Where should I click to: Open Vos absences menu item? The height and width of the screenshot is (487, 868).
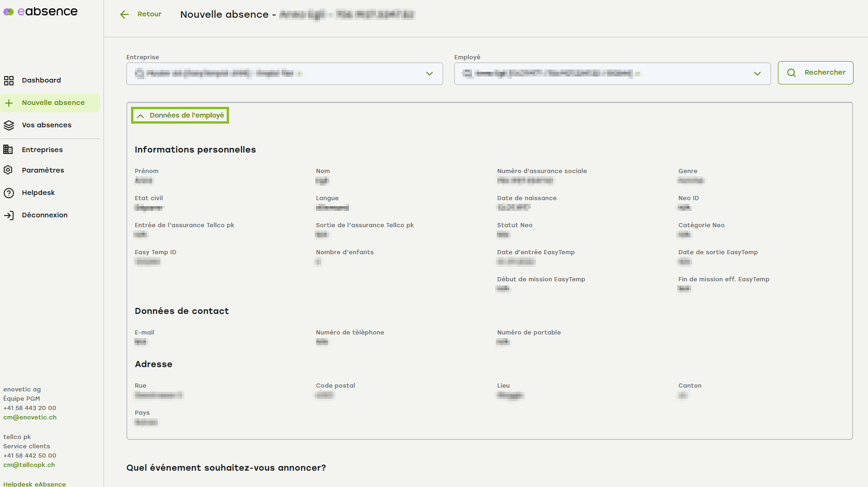click(x=47, y=125)
